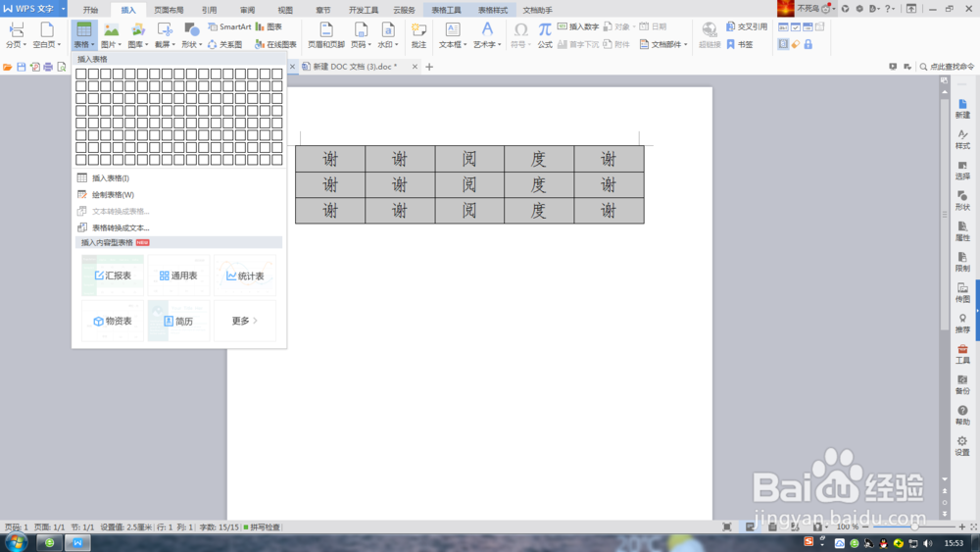This screenshot has width=980, height=552.
Task: Open the 文档助手 document assistant tab
Action: [x=537, y=10]
